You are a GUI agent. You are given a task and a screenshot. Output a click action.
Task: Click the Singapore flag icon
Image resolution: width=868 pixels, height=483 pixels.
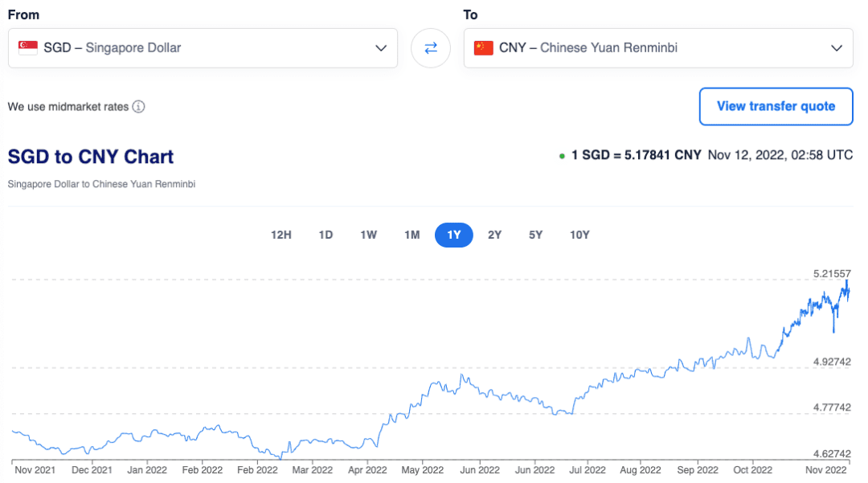[x=28, y=48]
